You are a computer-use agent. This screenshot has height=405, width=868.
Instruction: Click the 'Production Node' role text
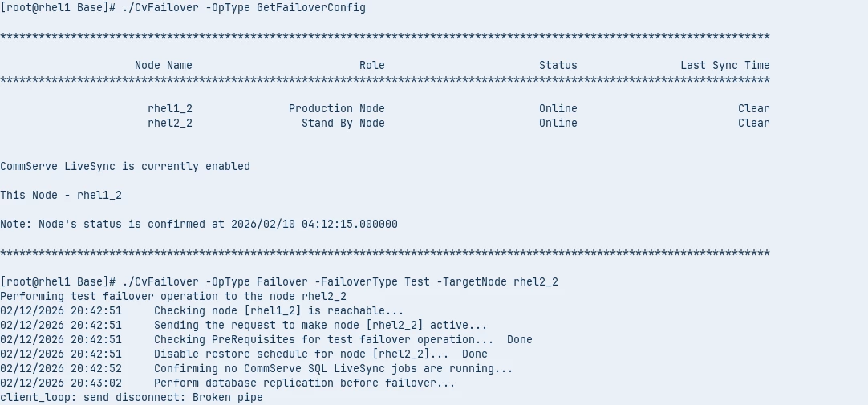tap(336, 108)
